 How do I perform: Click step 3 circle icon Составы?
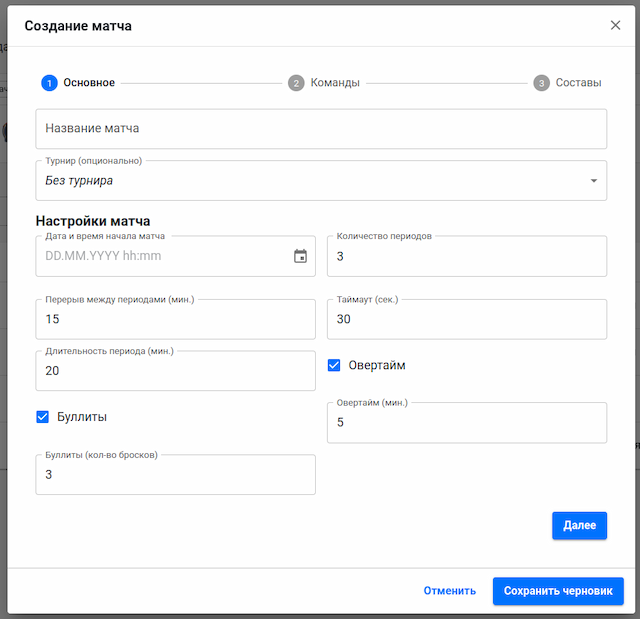pos(541,83)
